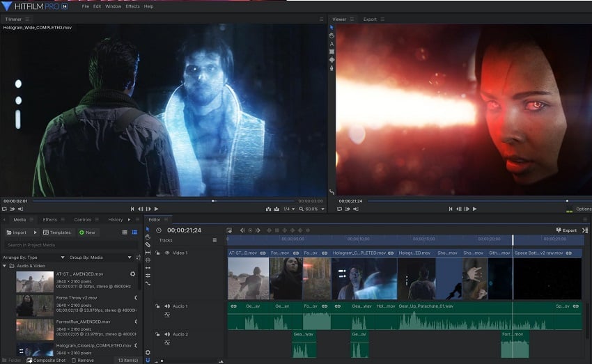592x364 pixels.
Task: Select the Hand tool in the Editor toolbar
Action: [x=148, y=237]
